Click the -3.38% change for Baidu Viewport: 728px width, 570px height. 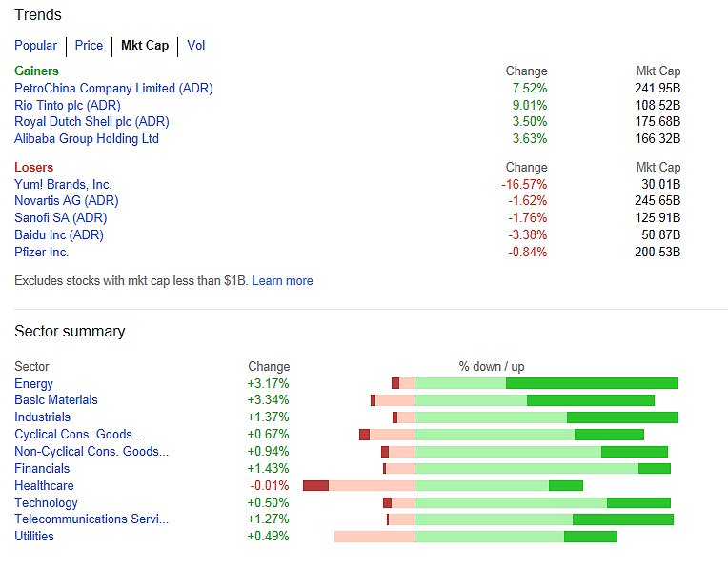pos(528,235)
